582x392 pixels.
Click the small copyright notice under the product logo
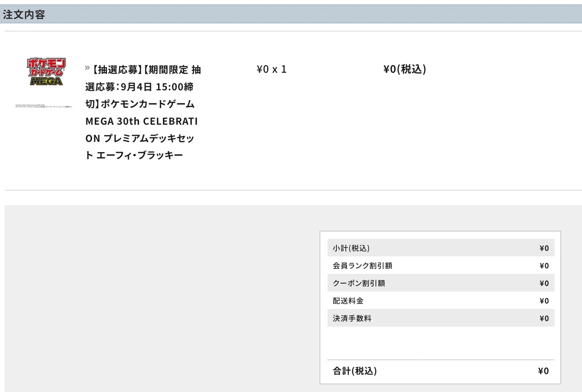pyautogui.click(x=44, y=106)
